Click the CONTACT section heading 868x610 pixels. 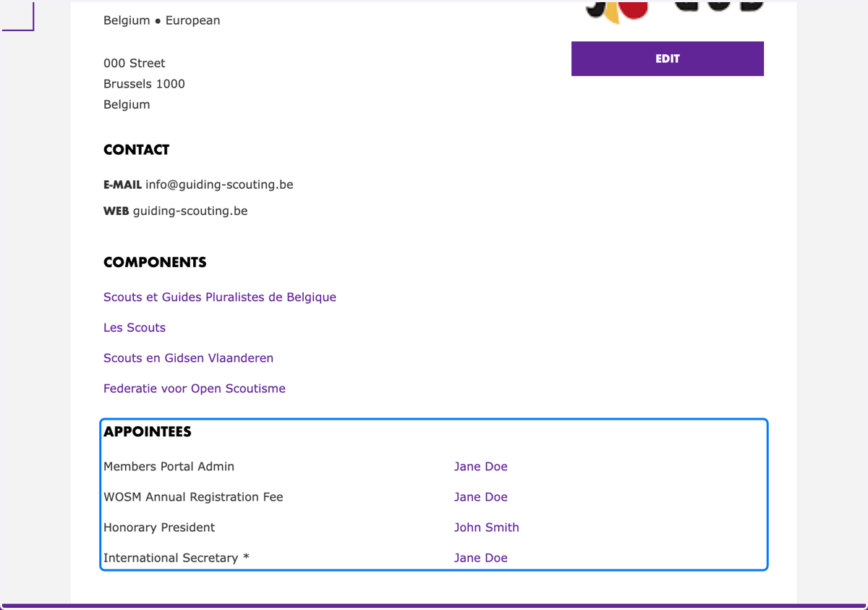click(x=136, y=150)
